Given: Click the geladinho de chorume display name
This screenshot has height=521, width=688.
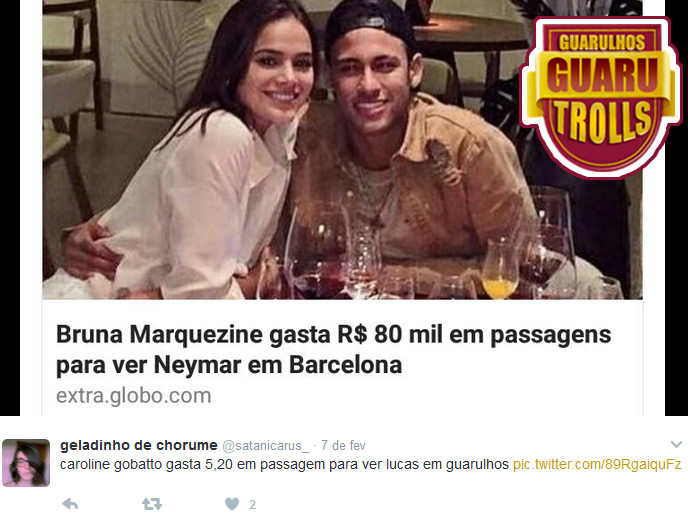Looking at the screenshot, I should 139,445.
